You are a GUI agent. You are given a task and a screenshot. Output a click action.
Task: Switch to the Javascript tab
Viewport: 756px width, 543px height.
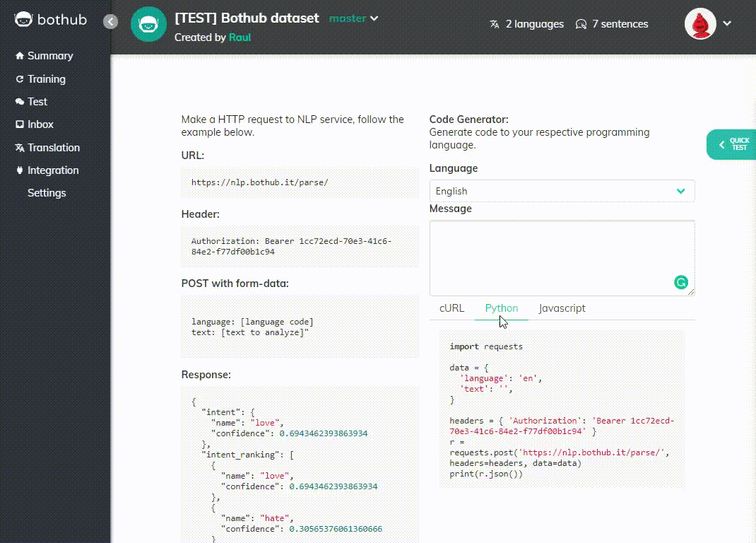click(562, 308)
